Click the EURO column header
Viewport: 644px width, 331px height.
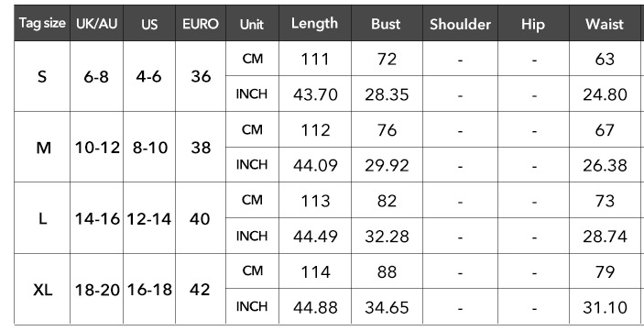pyautogui.click(x=201, y=24)
